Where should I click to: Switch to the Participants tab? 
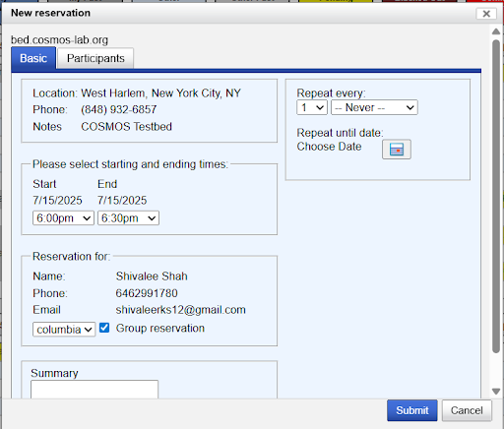[95, 58]
